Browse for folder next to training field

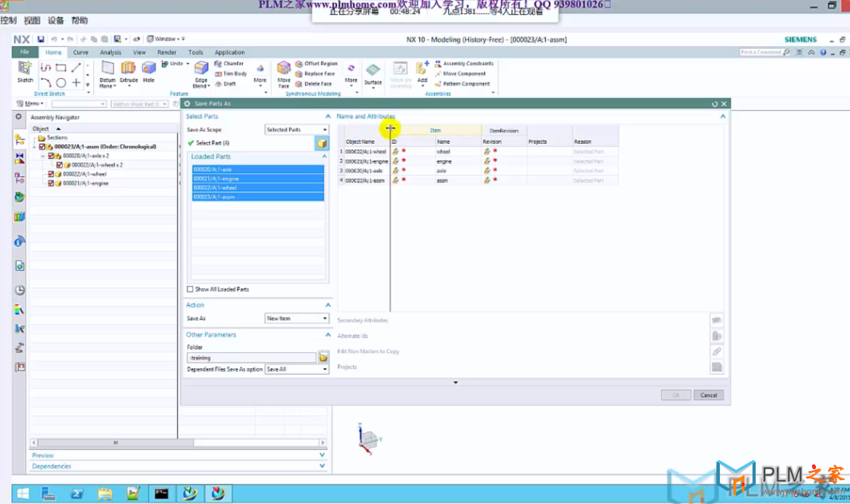point(323,357)
